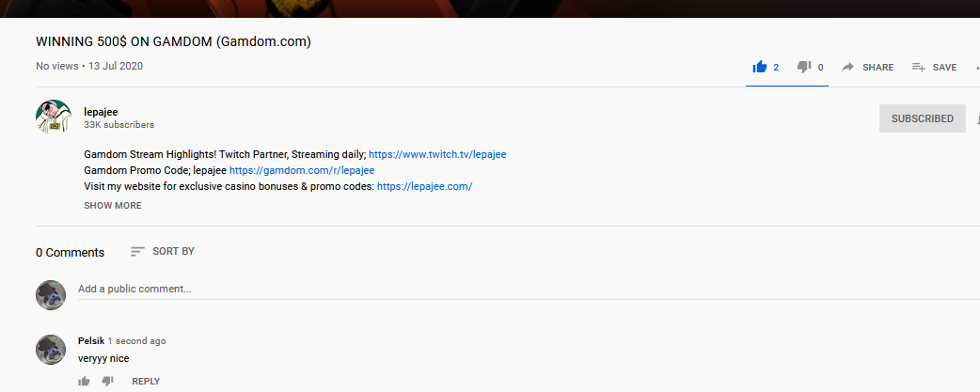Image resolution: width=980 pixels, height=392 pixels.
Task: Open the twitch.tv/lepajee link
Action: (x=437, y=154)
